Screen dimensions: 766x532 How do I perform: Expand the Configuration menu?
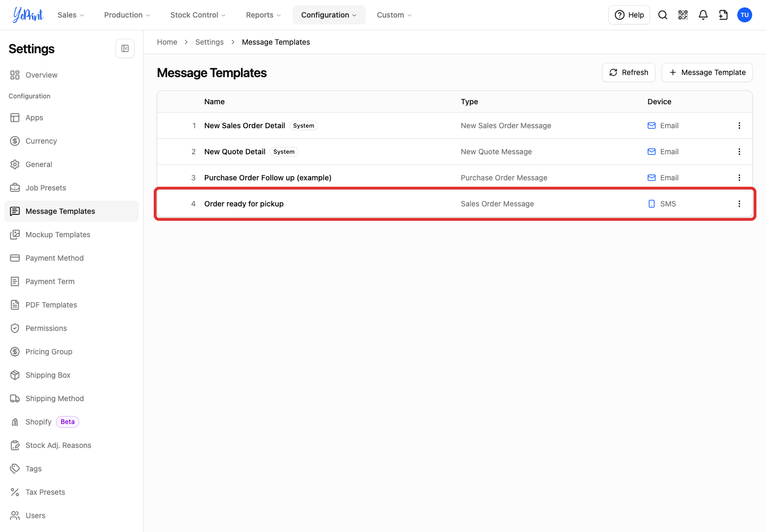point(329,15)
